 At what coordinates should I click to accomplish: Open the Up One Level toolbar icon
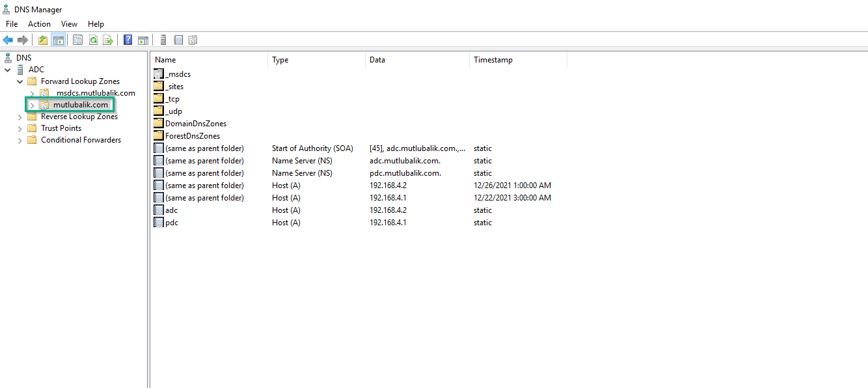[x=42, y=40]
